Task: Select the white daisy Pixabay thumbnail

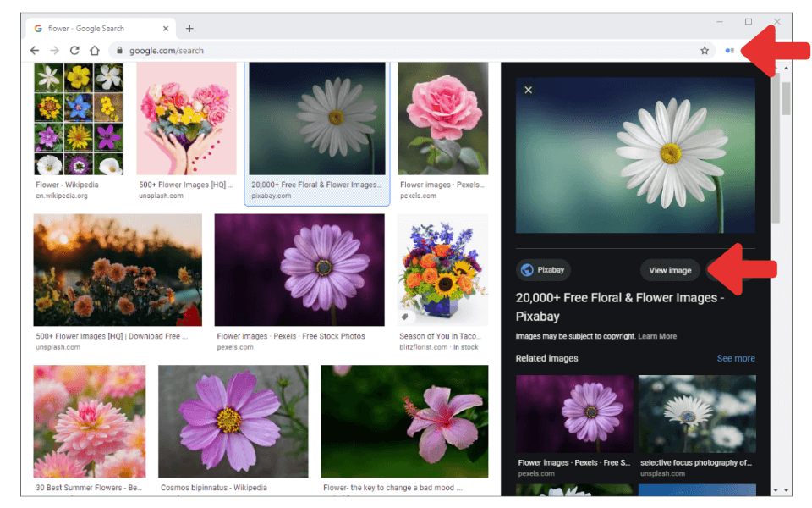Action: tap(317, 119)
